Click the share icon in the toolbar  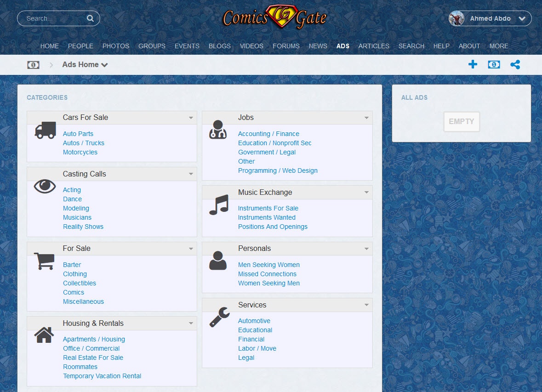(x=515, y=64)
